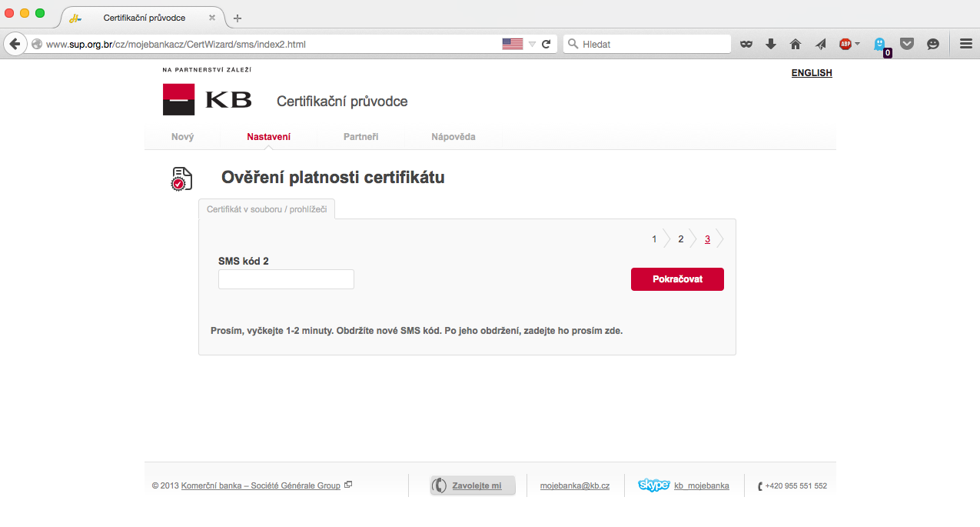Select the Certifikační průvodce browser tab
Viewport: 980px width, 527px height.
(x=144, y=18)
